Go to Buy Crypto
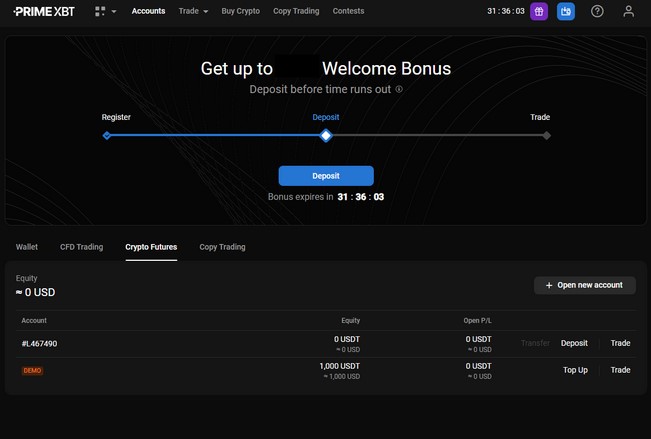 tap(240, 11)
